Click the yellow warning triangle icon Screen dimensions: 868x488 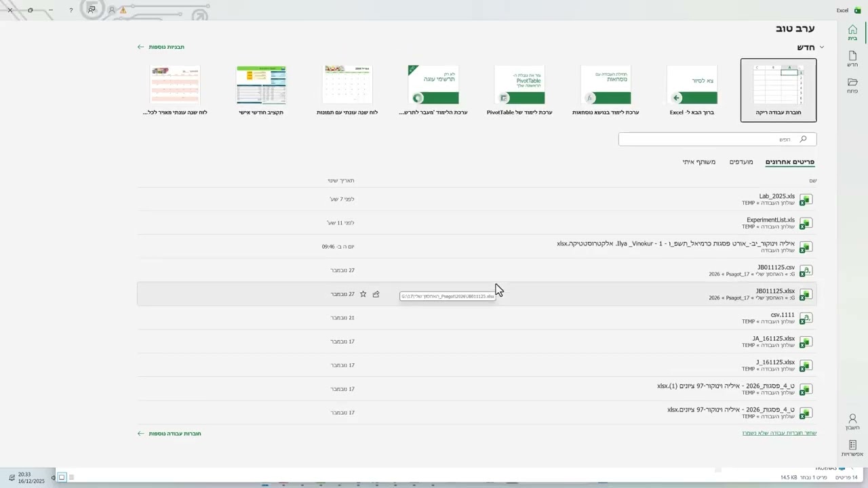(123, 10)
